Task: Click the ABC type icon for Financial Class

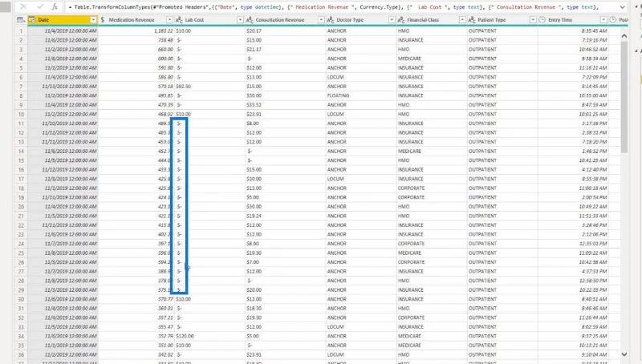Action: click(x=401, y=19)
